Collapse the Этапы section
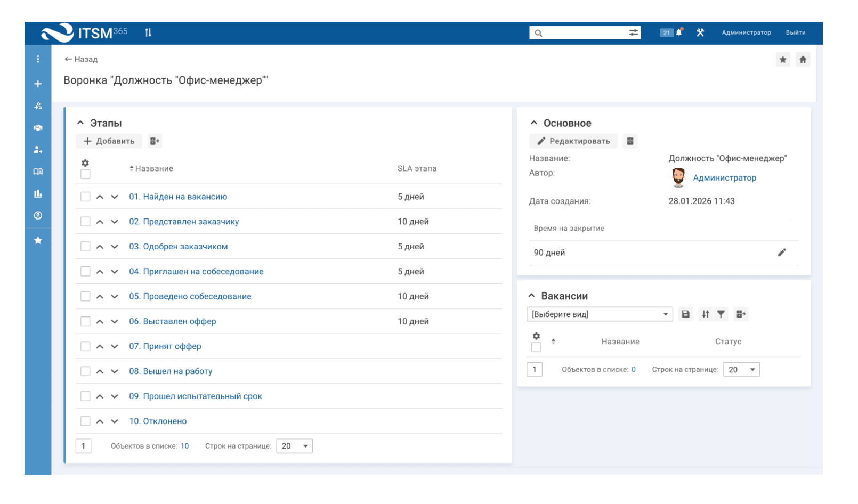The height and width of the screenshot is (504, 858). [x=80, y=123]
